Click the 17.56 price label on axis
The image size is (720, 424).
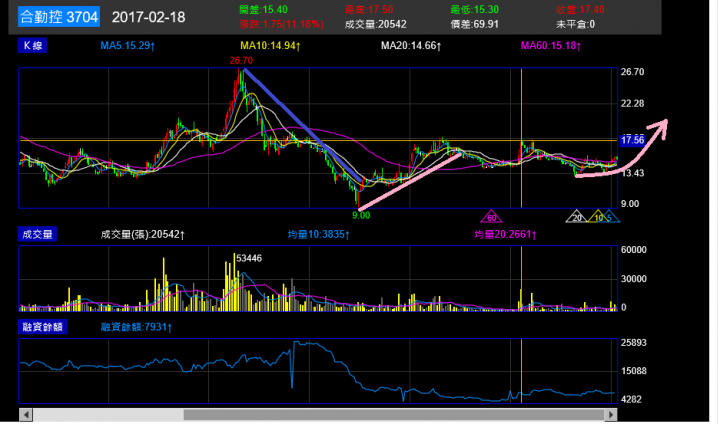pyautogui.click(x=633, y=140)
